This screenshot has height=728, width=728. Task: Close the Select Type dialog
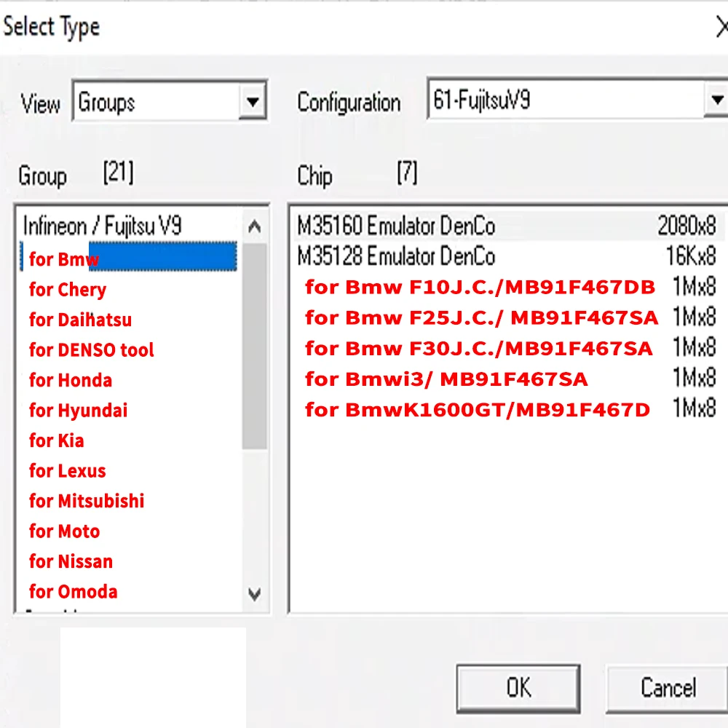(721, 26)
